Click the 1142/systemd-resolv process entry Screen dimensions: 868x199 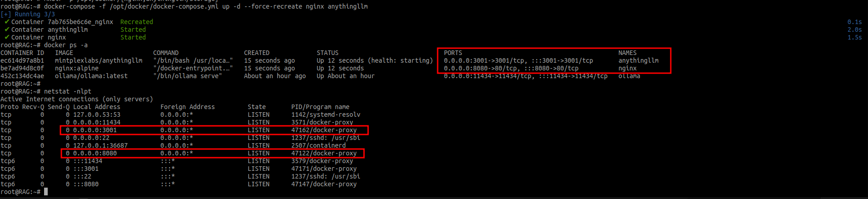(326, 114)
